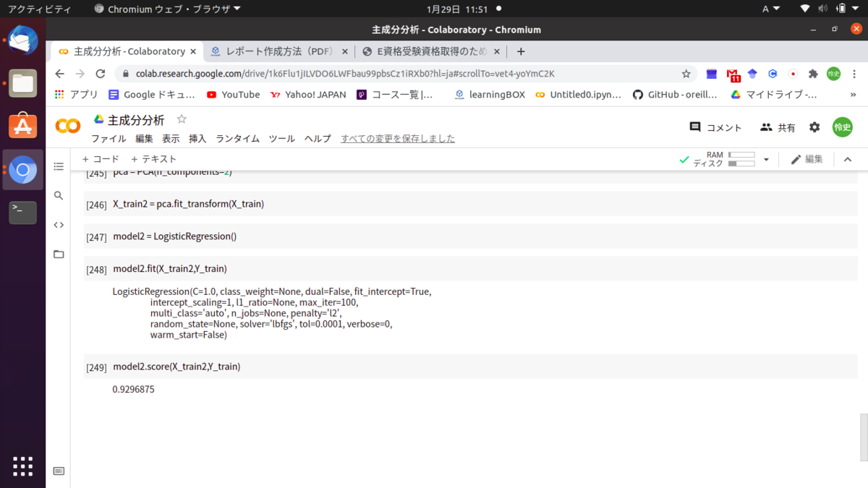868x488 pixels.
Task: Open Terminal from the dock
Action: [22, 212]
